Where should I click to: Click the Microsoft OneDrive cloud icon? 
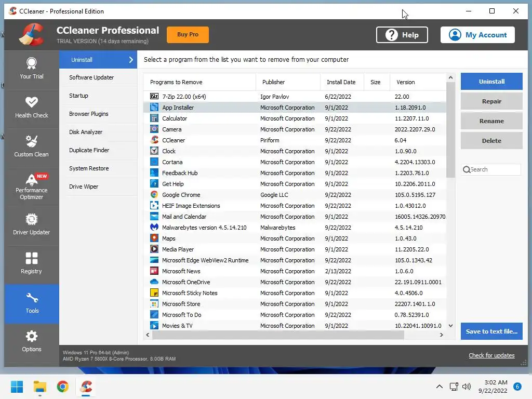point(154,282)
